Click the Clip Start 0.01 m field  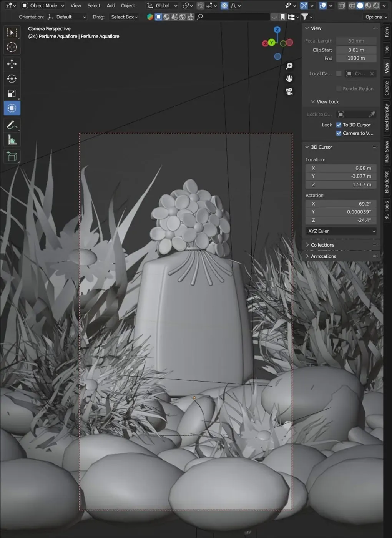pos(356,50)
